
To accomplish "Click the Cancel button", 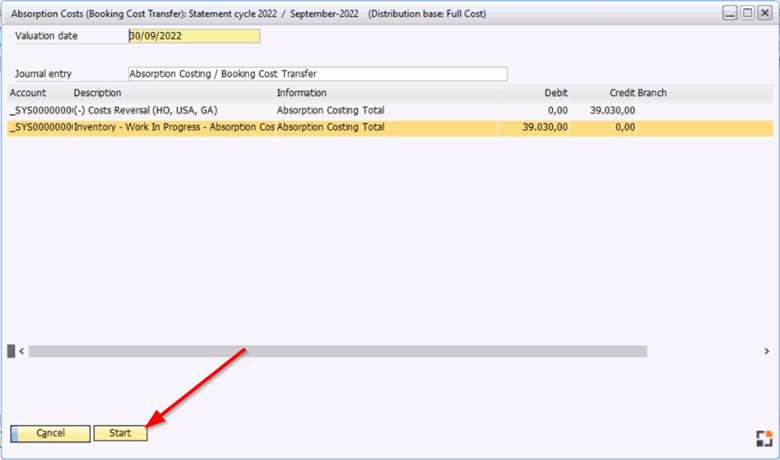I will [x=50, y=433].
